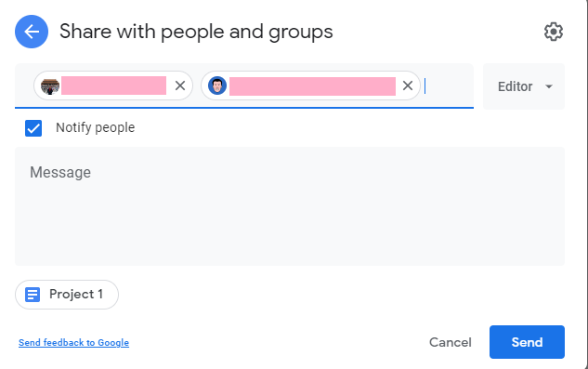Select the second recipient's redacted name
The width and height of the screenshot is (588, 369).
click(312, 86)
